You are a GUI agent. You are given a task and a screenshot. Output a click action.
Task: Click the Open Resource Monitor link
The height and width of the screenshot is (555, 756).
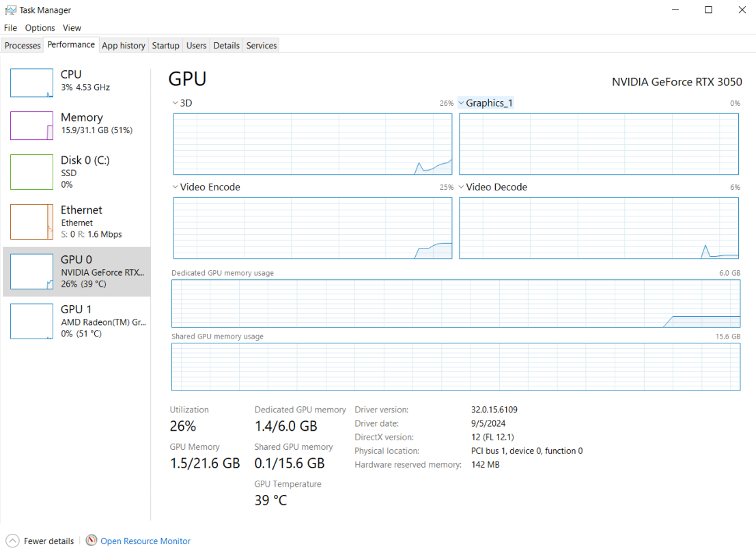pyautogui.click(x=145, y=541)
